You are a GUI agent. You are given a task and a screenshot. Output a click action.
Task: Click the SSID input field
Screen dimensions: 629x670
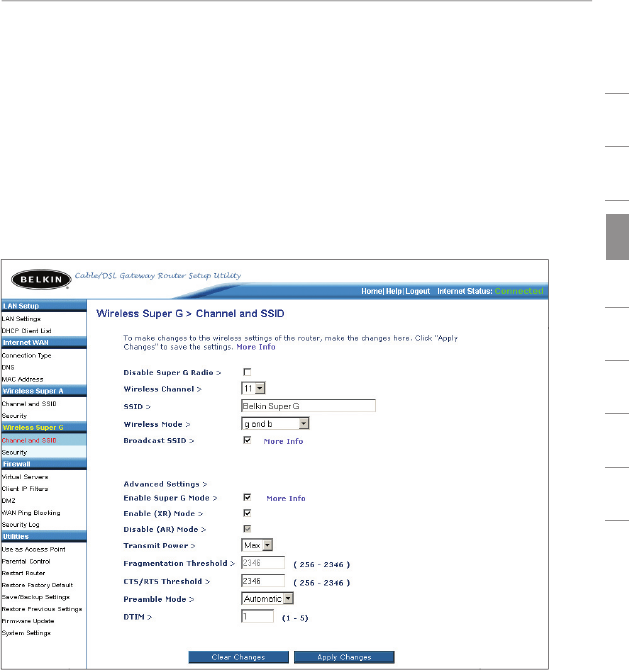tap(309, 406)
